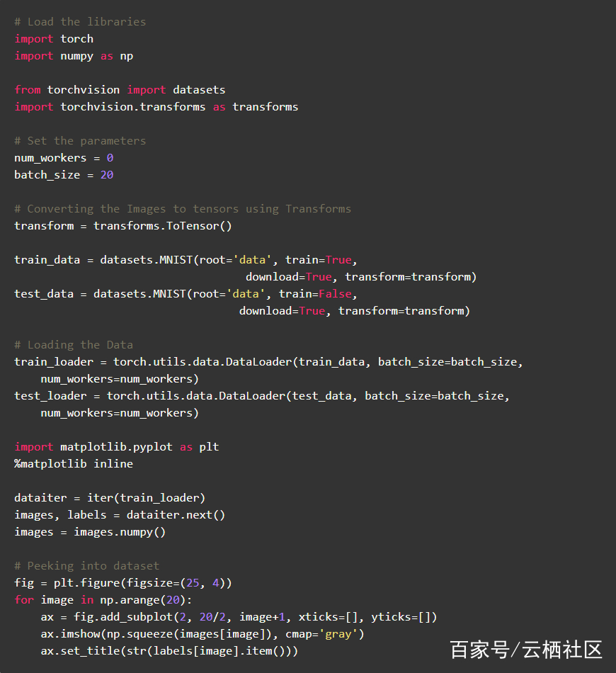Click 'import torchvision.transforms as transforms' line
The width and height of the screenshot is (616, 673).
coord(156,107)
